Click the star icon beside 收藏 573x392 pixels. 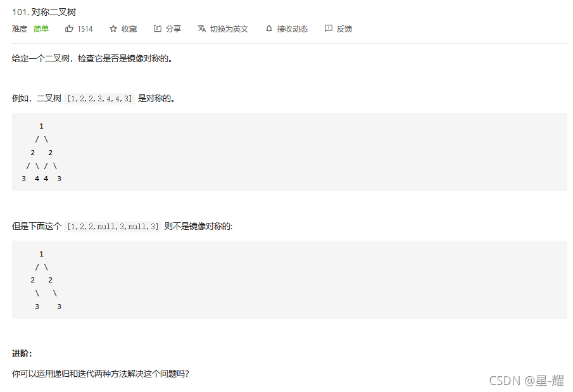(113, 28)
